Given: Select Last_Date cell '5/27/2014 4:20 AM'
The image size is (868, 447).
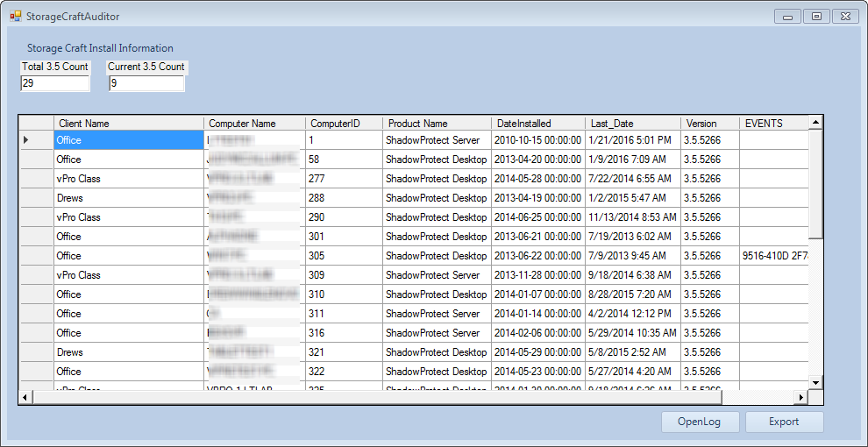Looking at the screenshot, I should 633,372.
